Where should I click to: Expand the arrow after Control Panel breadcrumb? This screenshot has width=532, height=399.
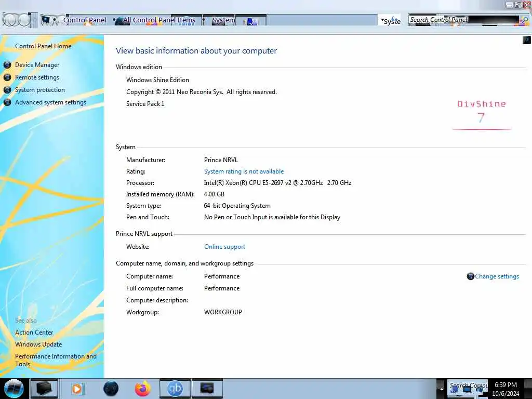(x=114, y=20)
